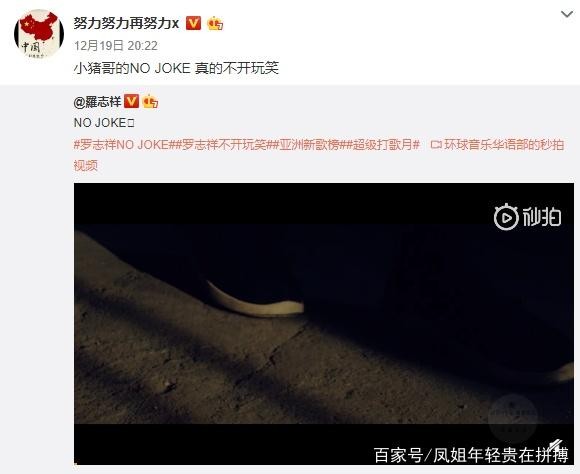Click the faint round watermark icon on video
Image resolution: width=580 pixels, height=474 pixels.
click(512, 418)
